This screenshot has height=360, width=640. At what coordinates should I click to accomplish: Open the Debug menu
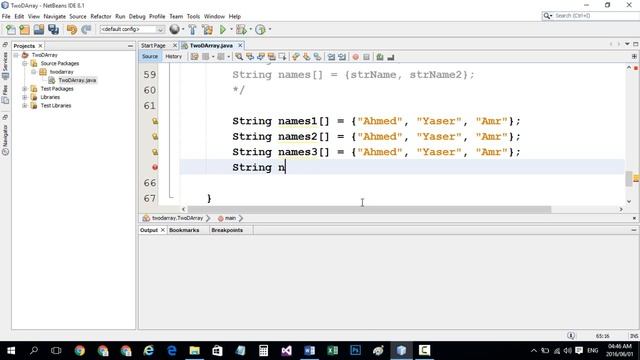coord(137,16)
